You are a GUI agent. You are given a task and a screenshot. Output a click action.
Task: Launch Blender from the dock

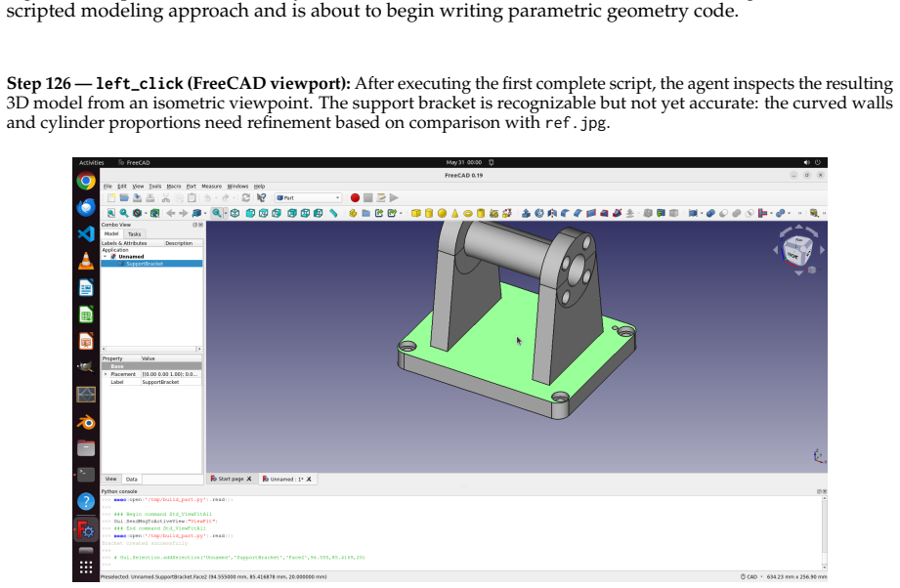[x=86, y=423]
